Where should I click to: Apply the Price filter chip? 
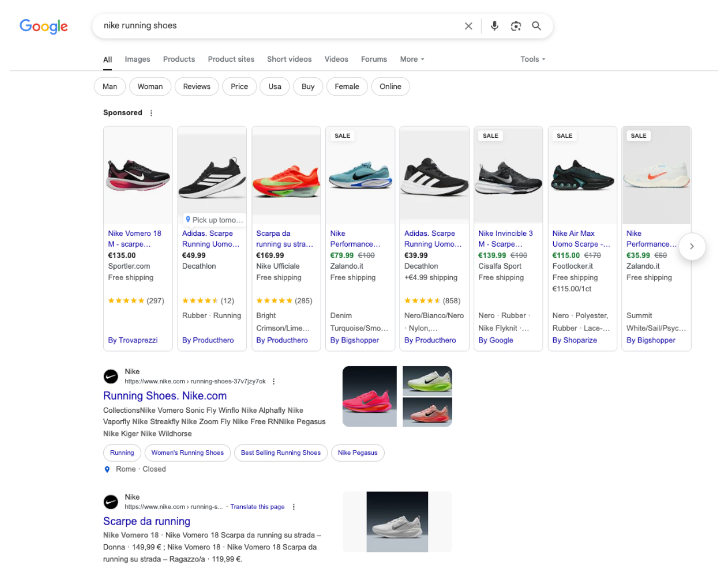click(239, 87)
